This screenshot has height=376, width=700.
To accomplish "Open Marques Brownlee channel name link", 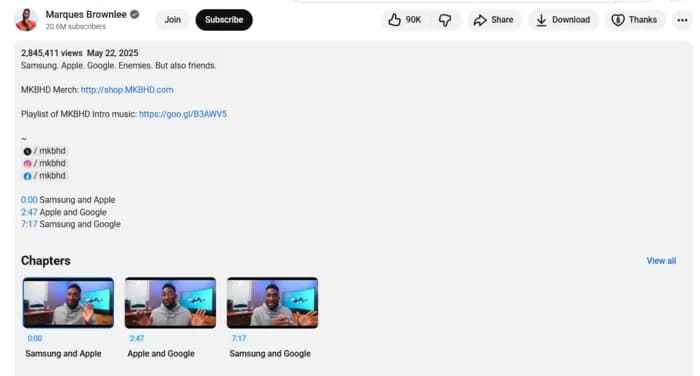I will (x=86, y=14).
